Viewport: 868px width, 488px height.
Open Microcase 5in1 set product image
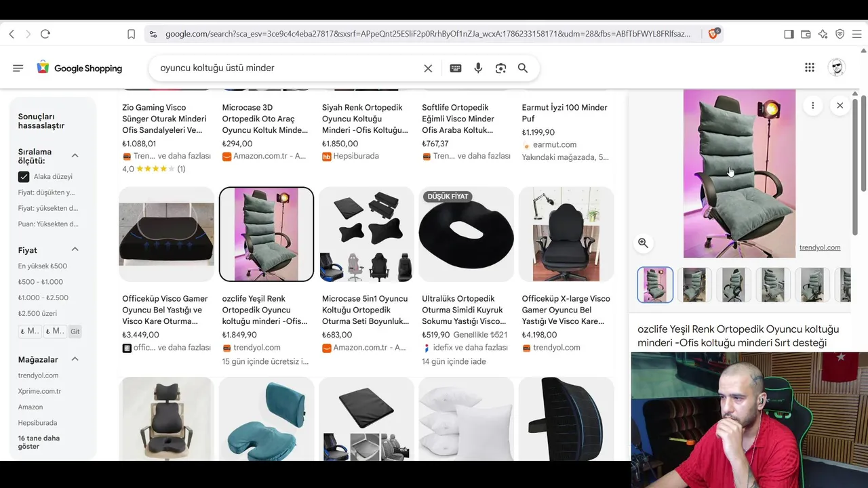366,234
